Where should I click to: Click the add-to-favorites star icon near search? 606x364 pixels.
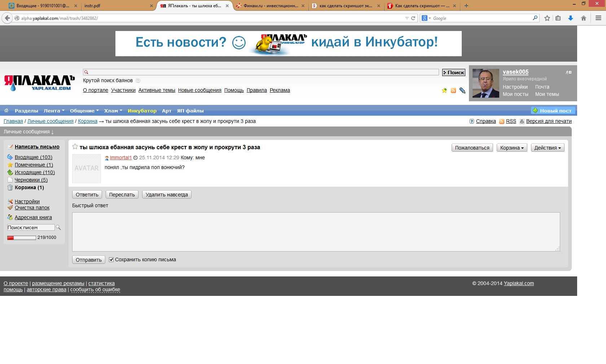coord(444,90)
